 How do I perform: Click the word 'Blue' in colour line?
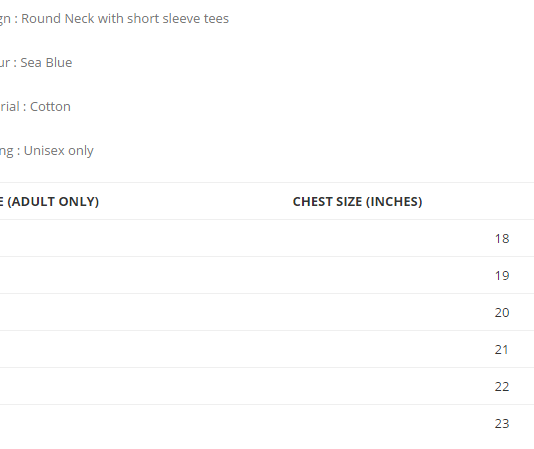click(59, 63)
